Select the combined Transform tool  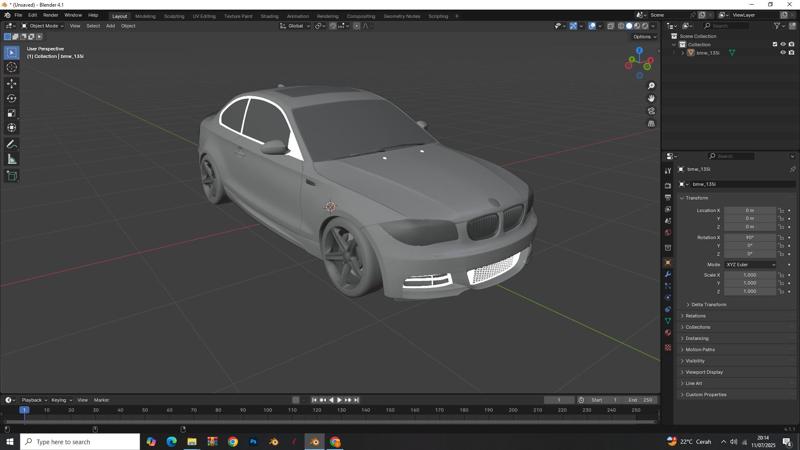tap(12, 128)
